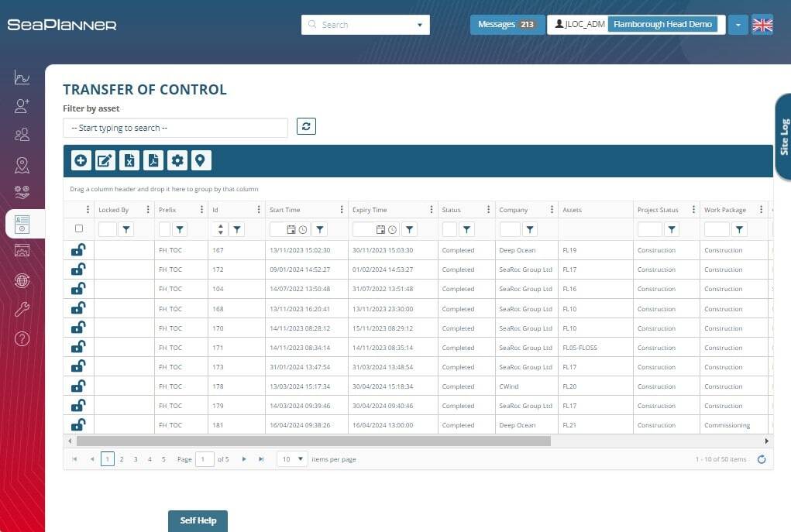Click the unlock icon for row 104
Screen dimensions: 791x532
pos(78,289)
